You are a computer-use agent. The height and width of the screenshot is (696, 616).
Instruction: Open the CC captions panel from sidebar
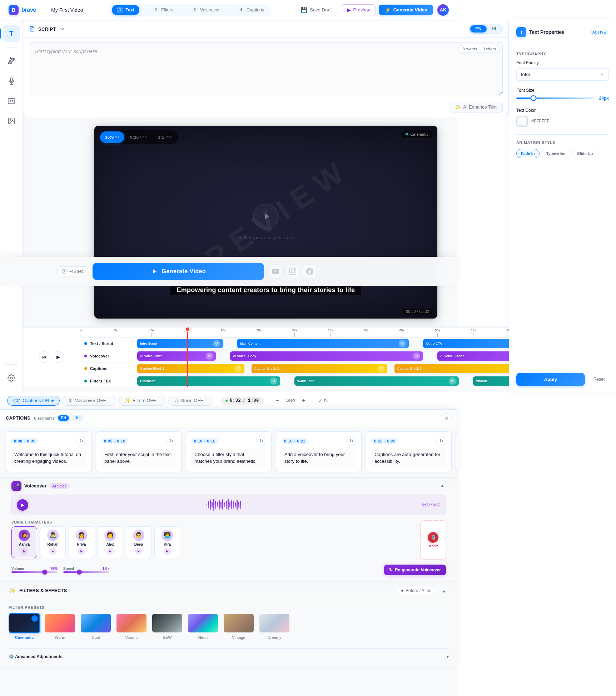click(x=11, y=101)
